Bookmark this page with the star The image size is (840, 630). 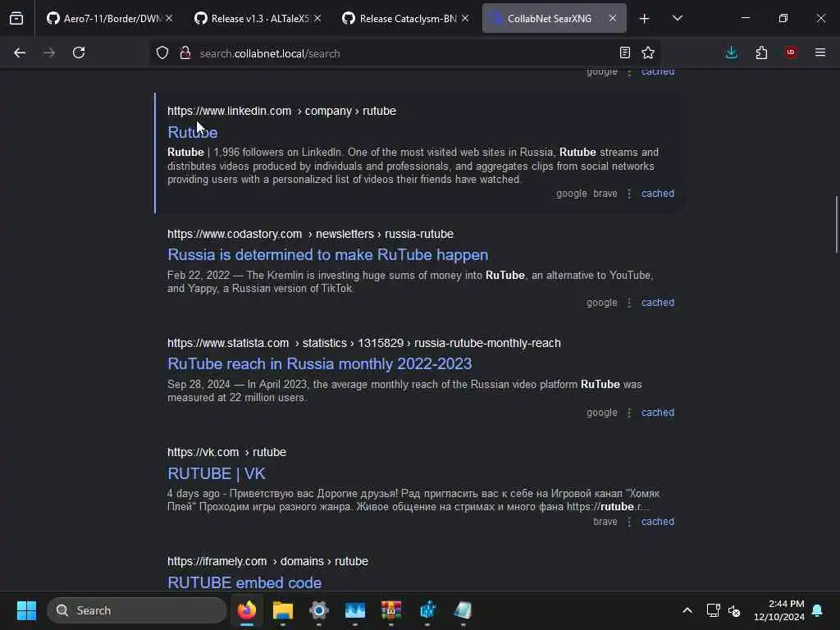pyautogui.click(x=648, y=52)
